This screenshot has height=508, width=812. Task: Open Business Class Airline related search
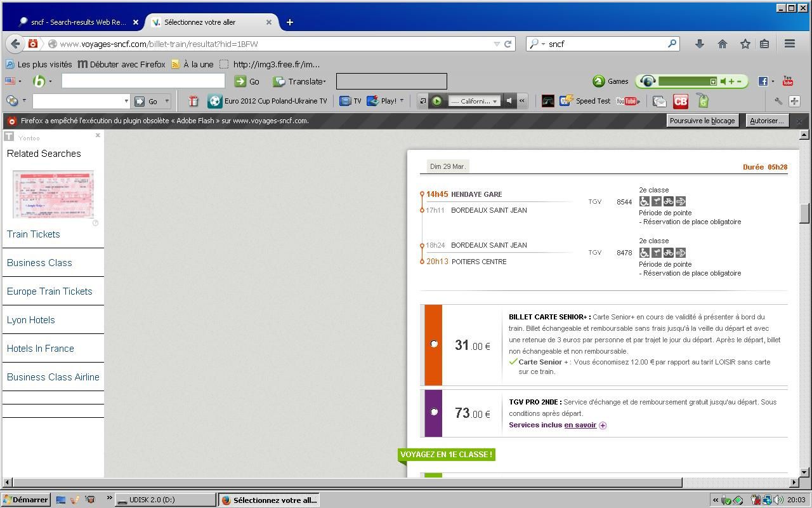(x=53, y=377)
